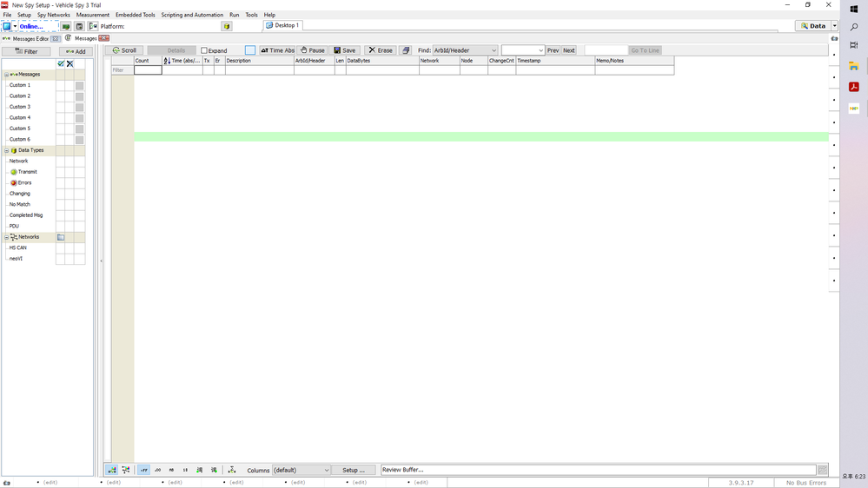The image size is (868, 488).
Task: Click the green checkmark column header
Action: (61, 63)
